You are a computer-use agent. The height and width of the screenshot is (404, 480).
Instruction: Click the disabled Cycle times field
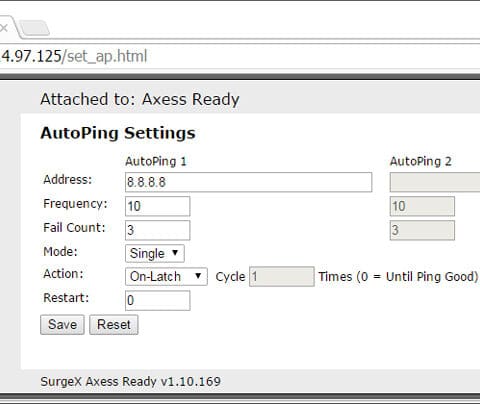[x=282, y=276]
